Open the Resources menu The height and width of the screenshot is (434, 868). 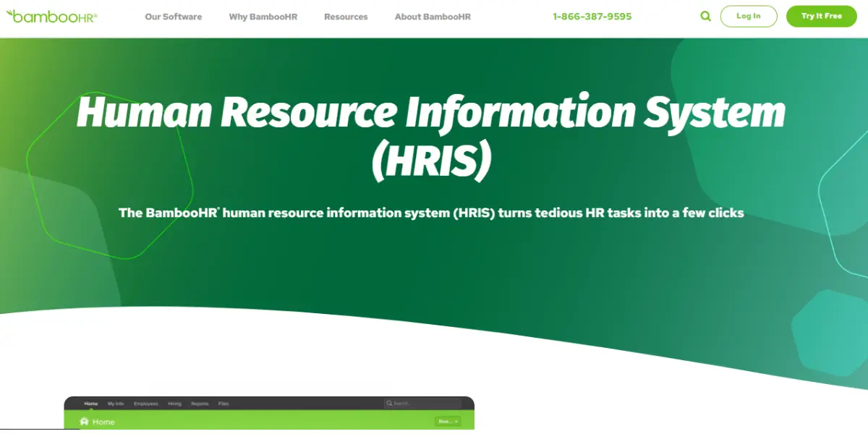tap(346, 17)
